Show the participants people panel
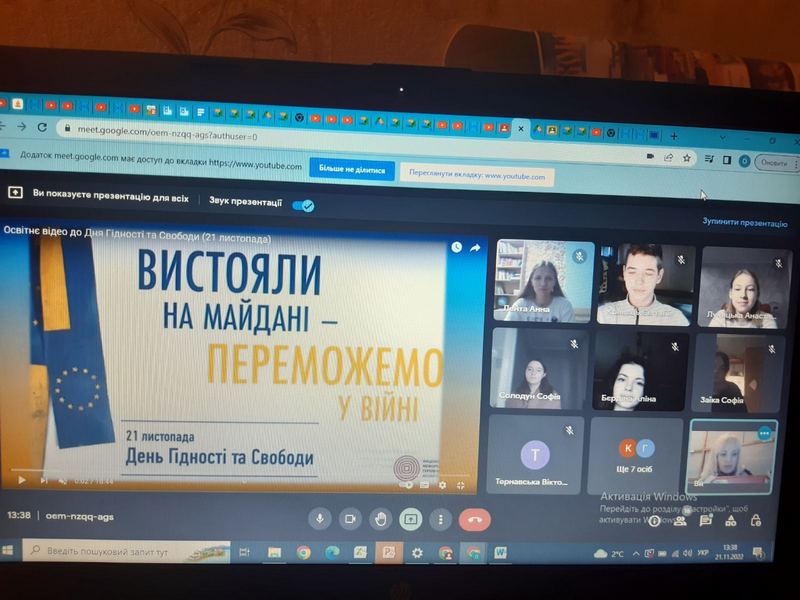Viewport: 800px width, 600px height. click(x=680, y=520)
